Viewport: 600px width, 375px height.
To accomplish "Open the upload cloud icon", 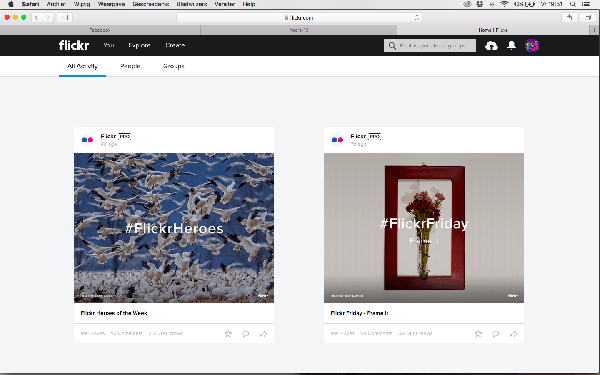I will (x=491, y=46).
